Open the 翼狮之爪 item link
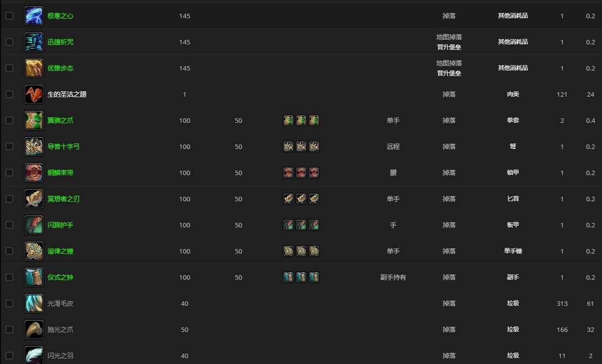The width and height of the screenshot is (602, 364). 60,120
